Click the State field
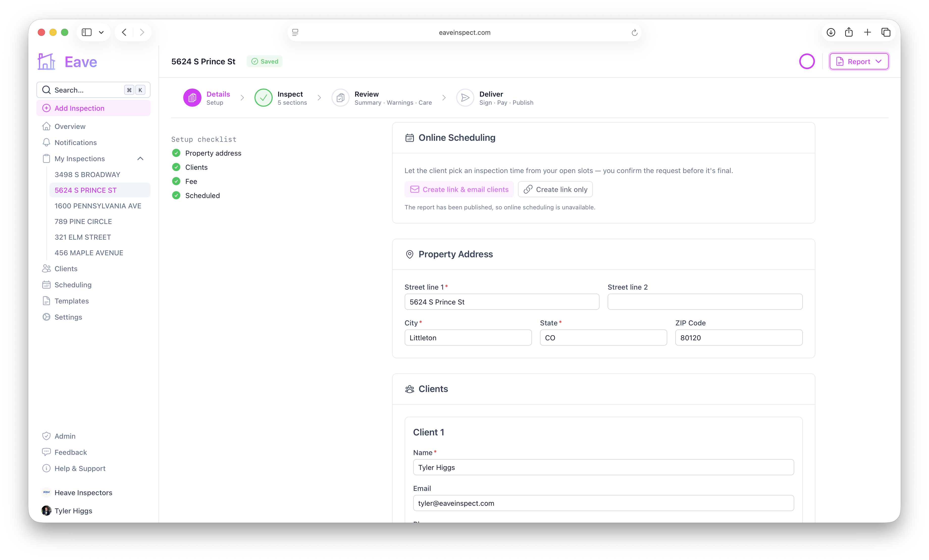This screenshot has height=560, width=929. tap(603, 338)
